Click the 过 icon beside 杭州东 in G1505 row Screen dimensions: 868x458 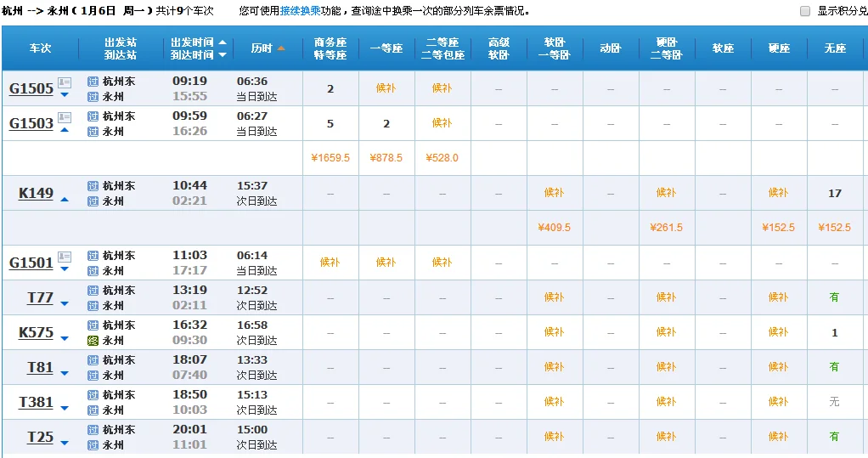[93, 82]
